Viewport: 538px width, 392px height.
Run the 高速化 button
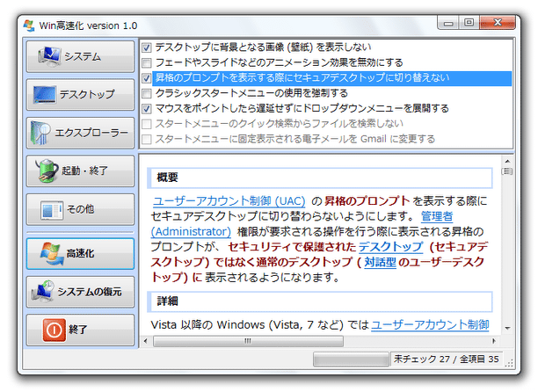point(80,254)
